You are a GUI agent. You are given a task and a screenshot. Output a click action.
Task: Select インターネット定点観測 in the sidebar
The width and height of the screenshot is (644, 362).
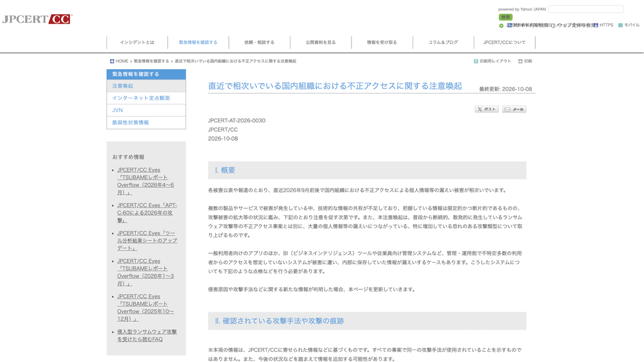(146, 98)
